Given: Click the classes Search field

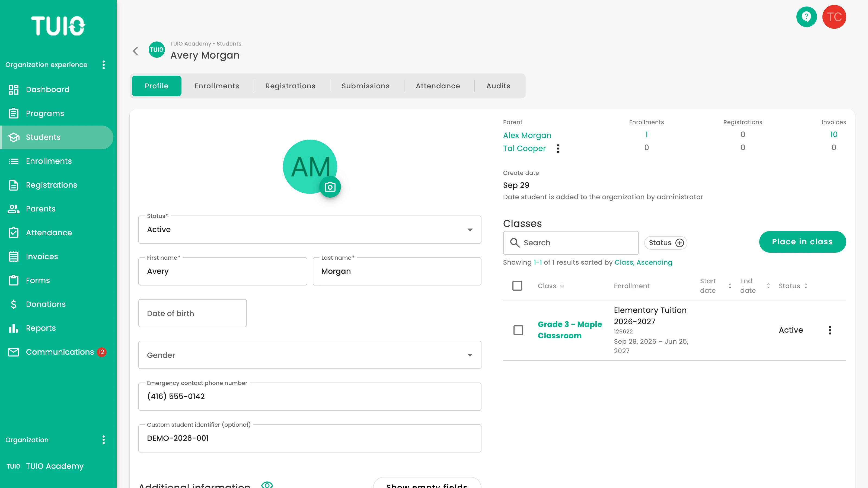Looking at the screenshot, I should pyautogui.click(x=571, y=243).
